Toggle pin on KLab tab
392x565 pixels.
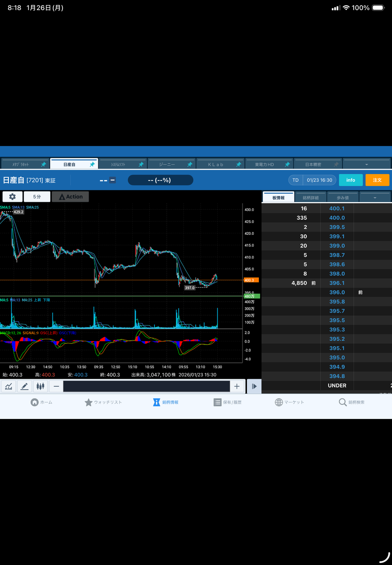(x=238, y=164)
